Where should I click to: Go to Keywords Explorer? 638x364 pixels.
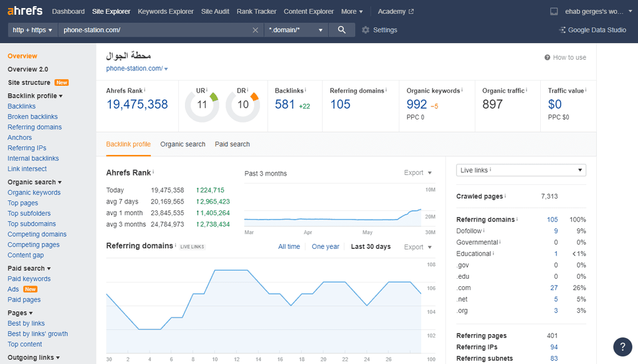pos(166,11)
